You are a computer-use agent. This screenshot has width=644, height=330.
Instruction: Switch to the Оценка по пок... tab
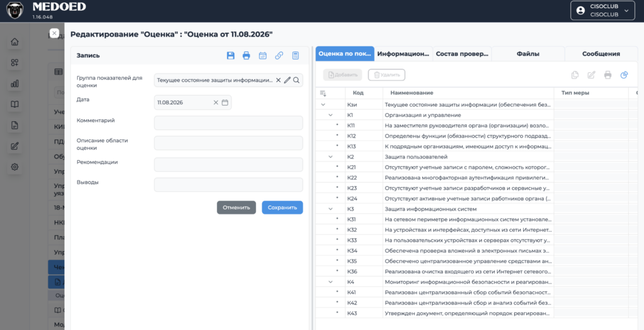tap(345, 54)
